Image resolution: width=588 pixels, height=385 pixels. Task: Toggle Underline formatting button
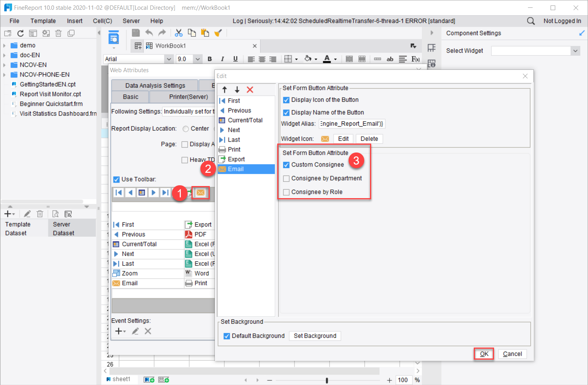pyautogui.click(x=235, y=59)
